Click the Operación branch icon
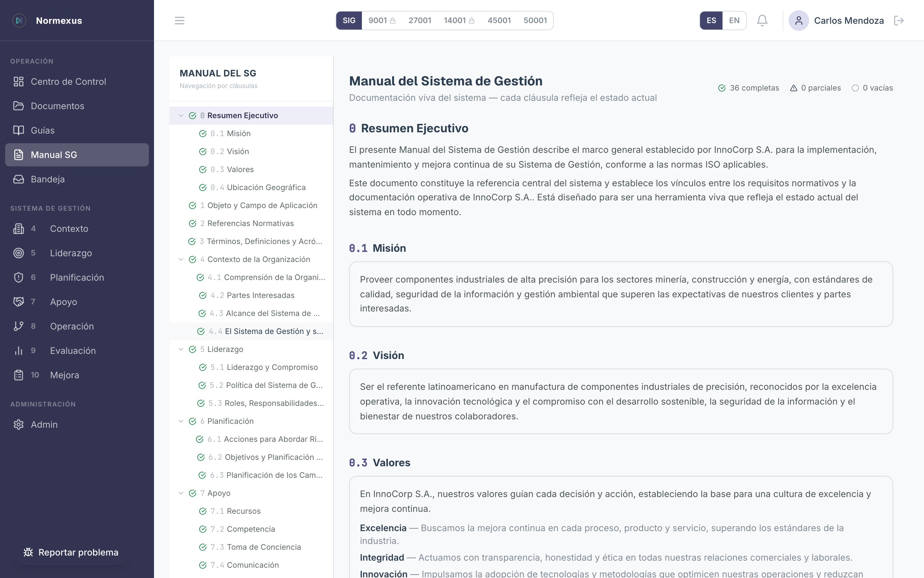 coord(18,327)
